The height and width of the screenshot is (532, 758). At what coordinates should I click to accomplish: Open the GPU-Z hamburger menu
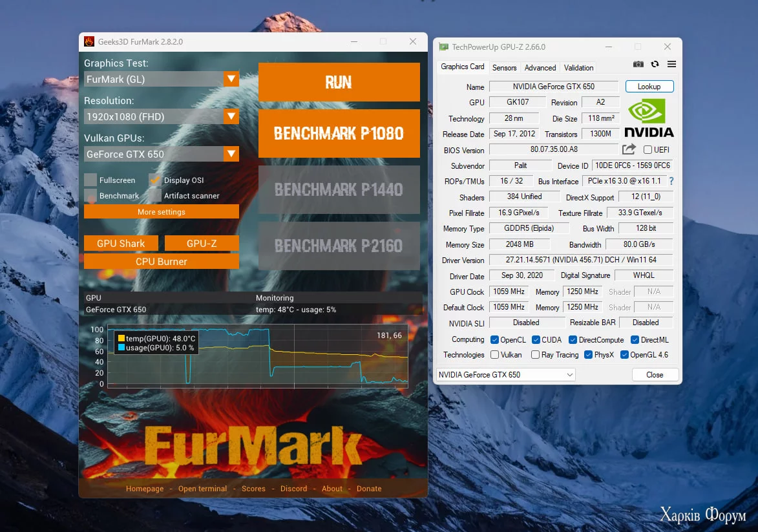pos(671,65)
